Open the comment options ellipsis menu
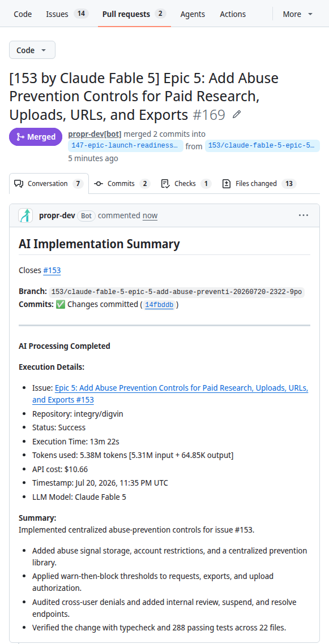329x644 pixels. [x=304, y=215]
